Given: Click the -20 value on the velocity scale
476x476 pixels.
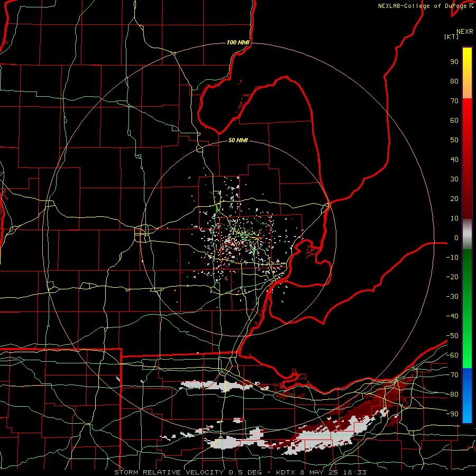Looking at the screenshot, I should [452, 277].
